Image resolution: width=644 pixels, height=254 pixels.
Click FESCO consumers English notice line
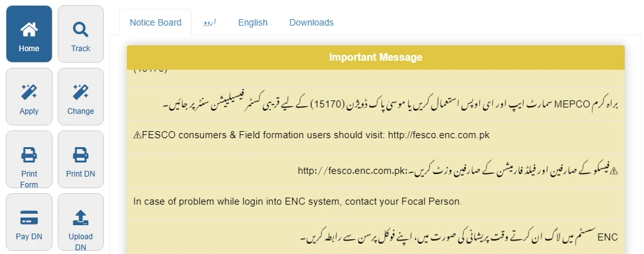tap(311, 135)
